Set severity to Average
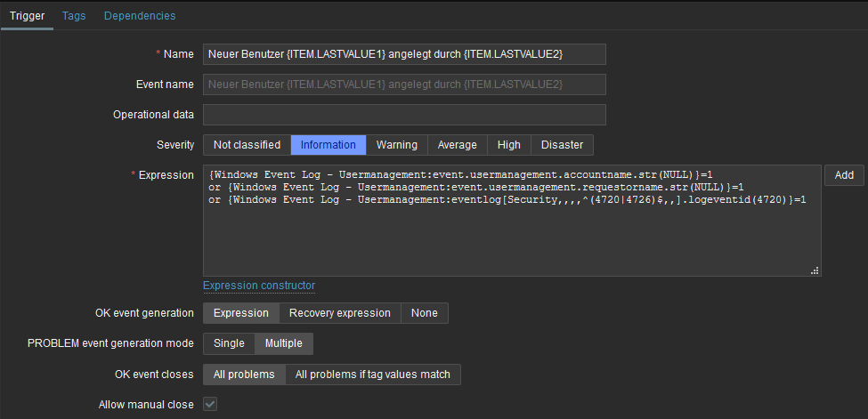868x419 pixels. (x=457, y=145)
